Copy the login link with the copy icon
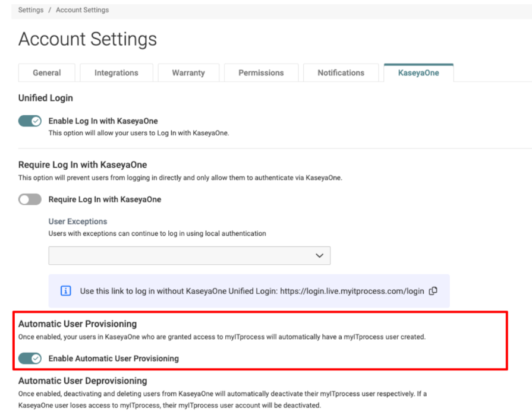The width and height of the screenshot is (532, 415). point(433,291)
